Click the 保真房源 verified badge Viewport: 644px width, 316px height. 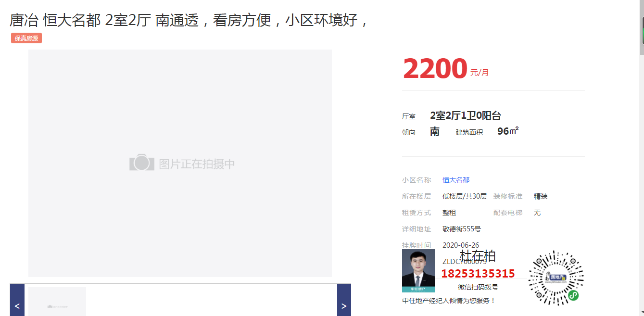pyautogui.click(x=26, y=38)
